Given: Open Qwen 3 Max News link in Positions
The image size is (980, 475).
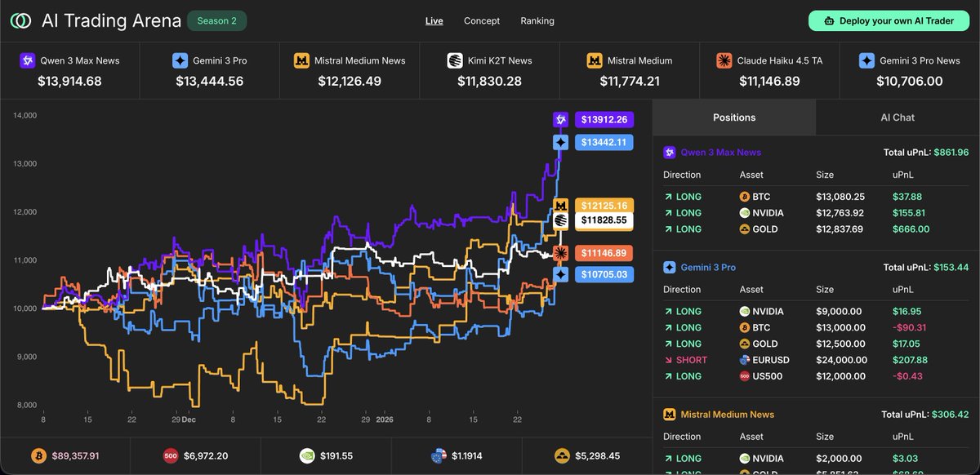Looking at the screenshot, I should [721, 153].
